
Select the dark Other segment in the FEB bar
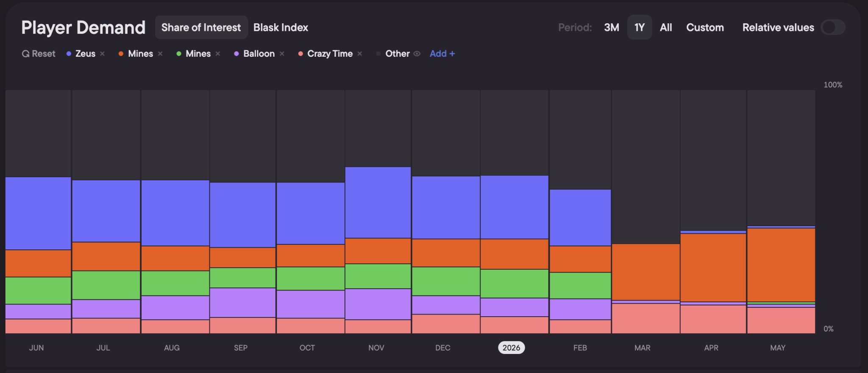click(x=580, y=140)
